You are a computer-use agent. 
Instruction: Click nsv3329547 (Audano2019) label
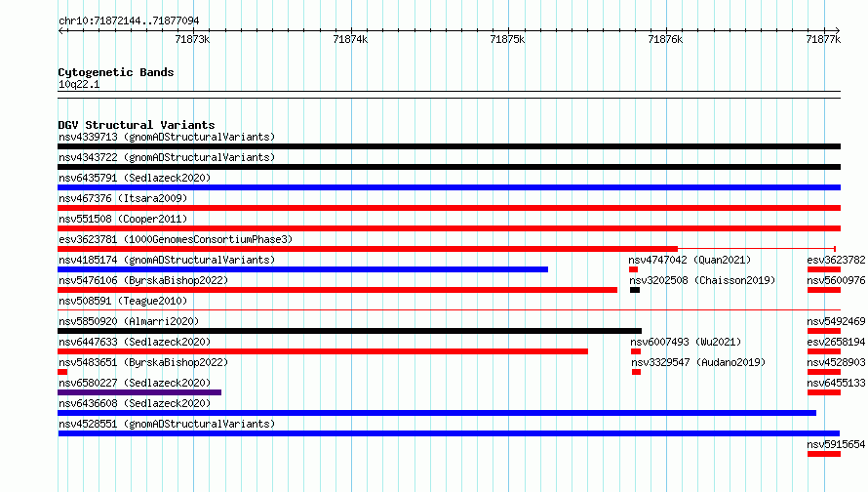tap(698, 362)
